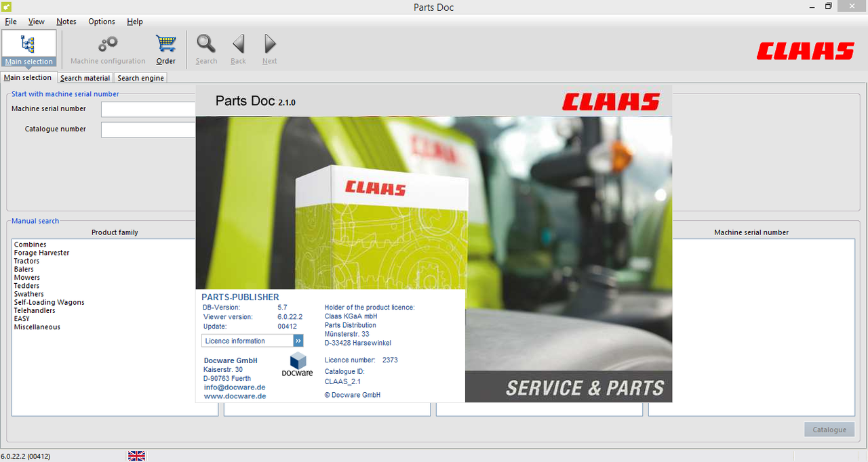Image resolution: width=868 pixels, height=462 pixels.
Task: Click the CLAAS logo in toolbar
Action: click(806, 51)
